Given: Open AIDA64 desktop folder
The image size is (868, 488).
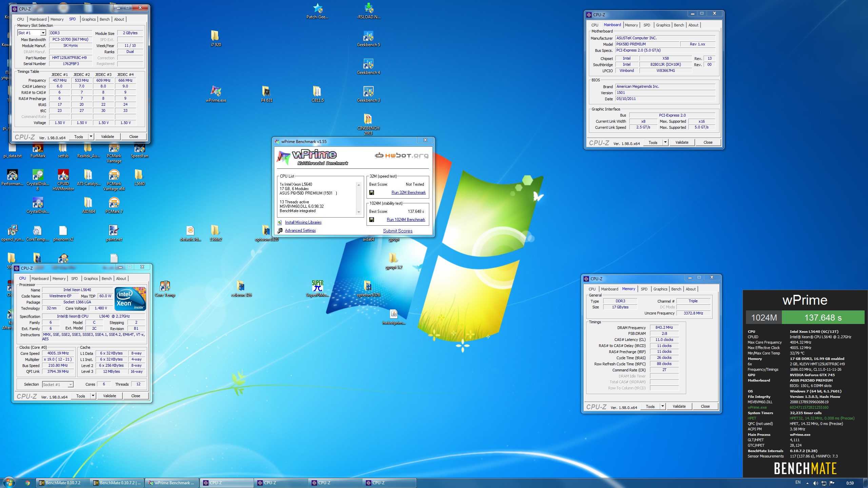Looking at the screenshot, I should (x=88, y=205).
